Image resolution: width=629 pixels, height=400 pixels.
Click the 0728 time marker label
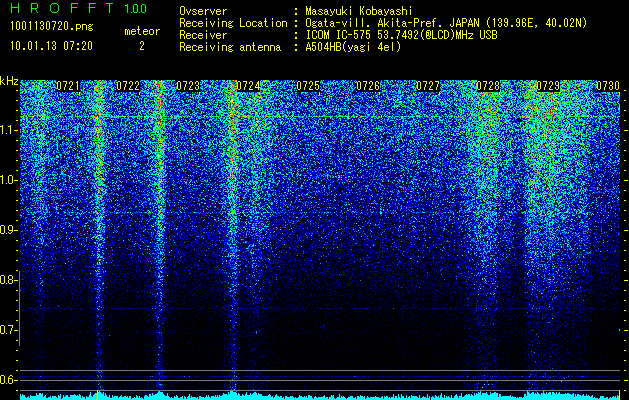(488, 86)
